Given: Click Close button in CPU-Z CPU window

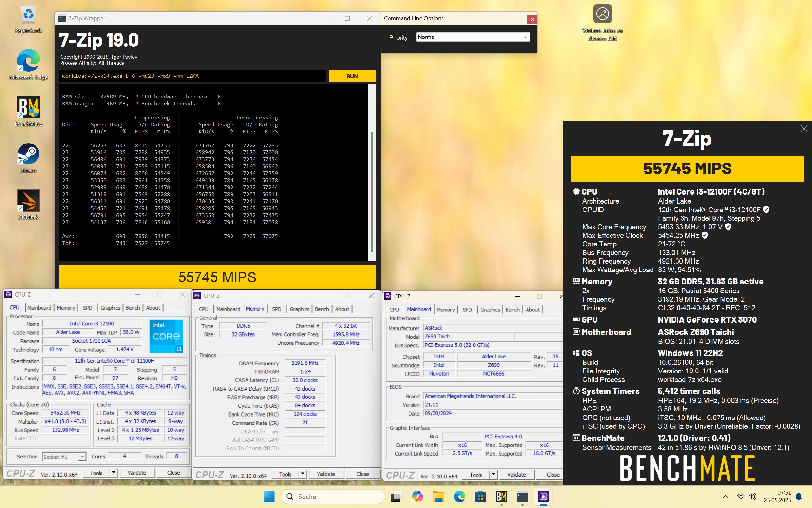Looking at the screenshot, I should (174, 473).
